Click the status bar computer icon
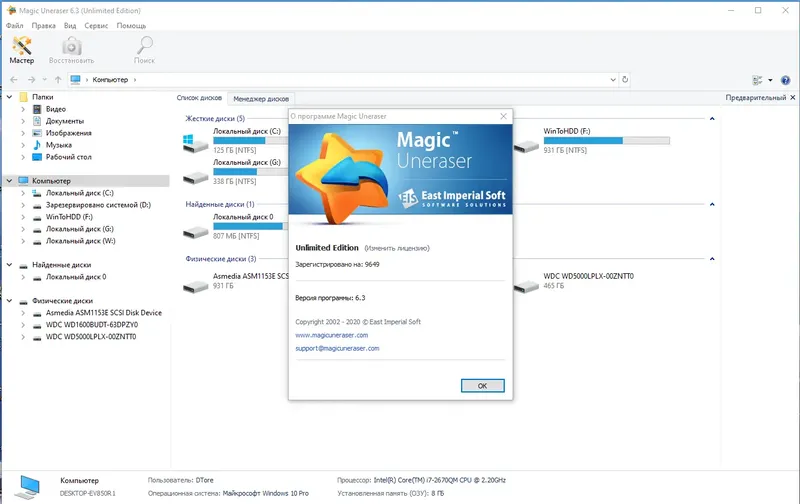 [27, 487]
